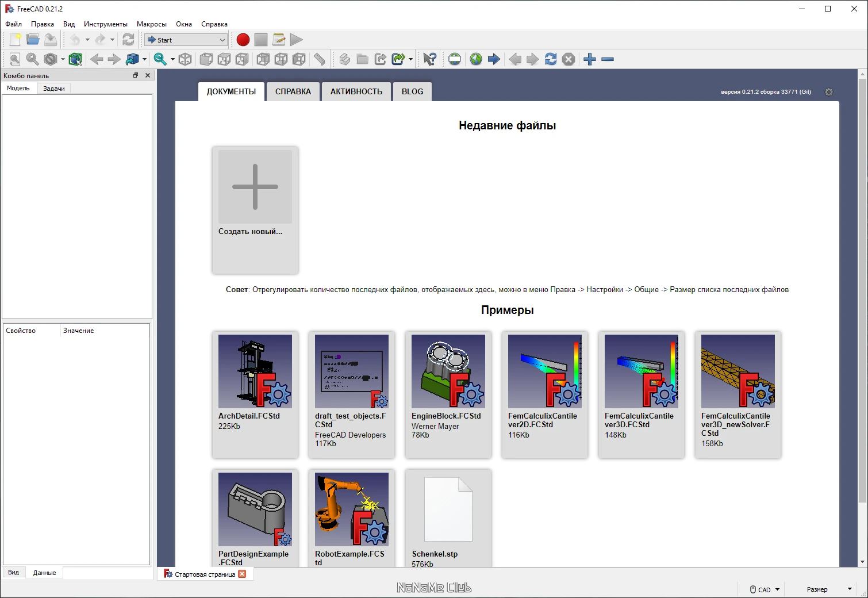
Task: Open the Размер dimension dropdown in status bar
Action: click(828, 589)
